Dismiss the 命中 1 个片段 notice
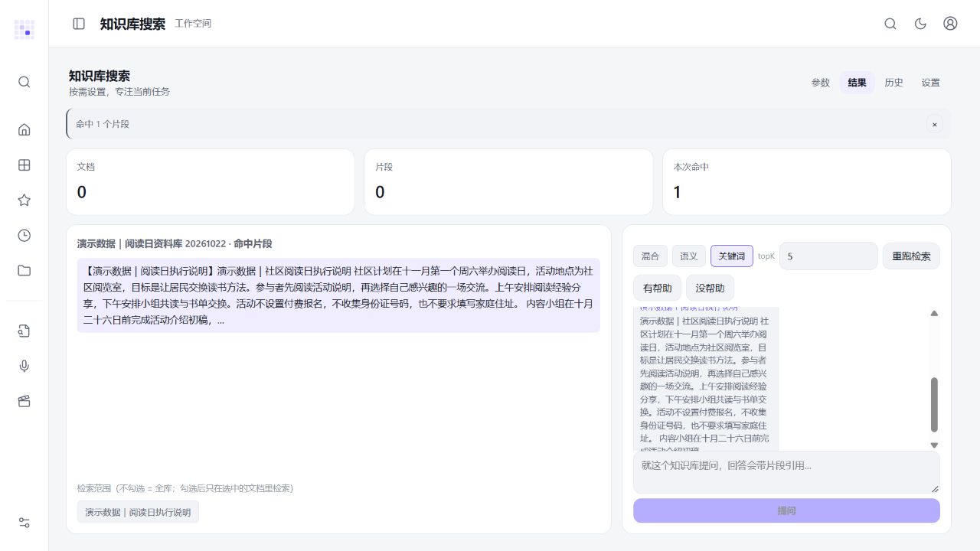 [x=934, y=124]
